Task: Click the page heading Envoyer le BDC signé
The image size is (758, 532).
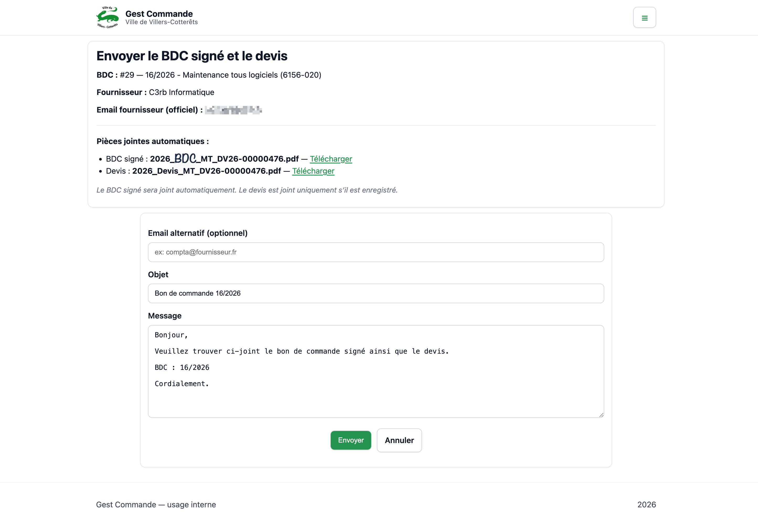Action: click(192, 56)
